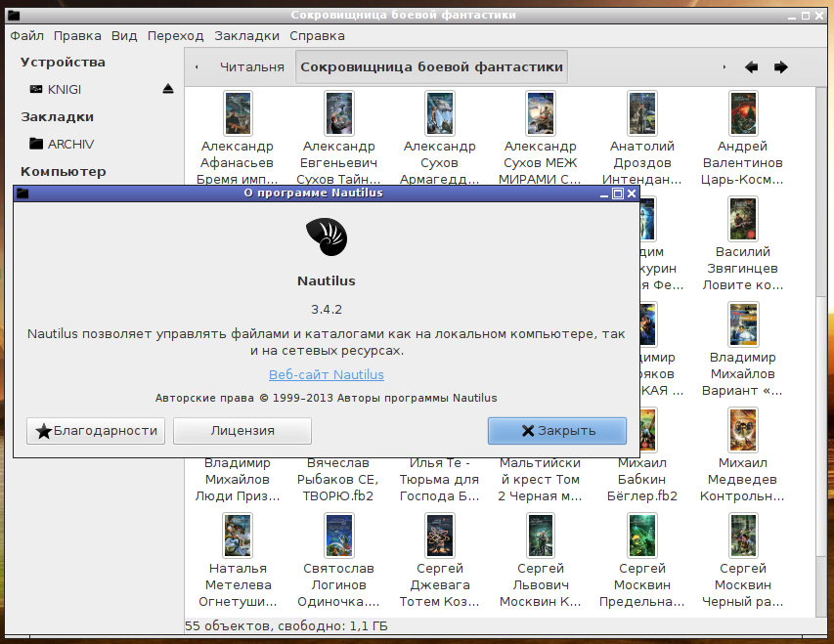Viewport: 834px width, 644px height.
Task: Show the Благодарности credits
Action: (x=96, y=431)
